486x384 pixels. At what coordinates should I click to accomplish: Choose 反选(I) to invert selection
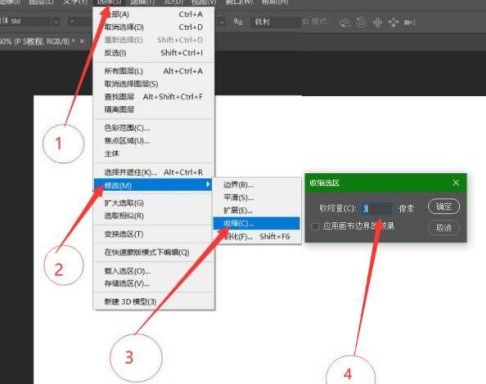(x=153, y=53)
